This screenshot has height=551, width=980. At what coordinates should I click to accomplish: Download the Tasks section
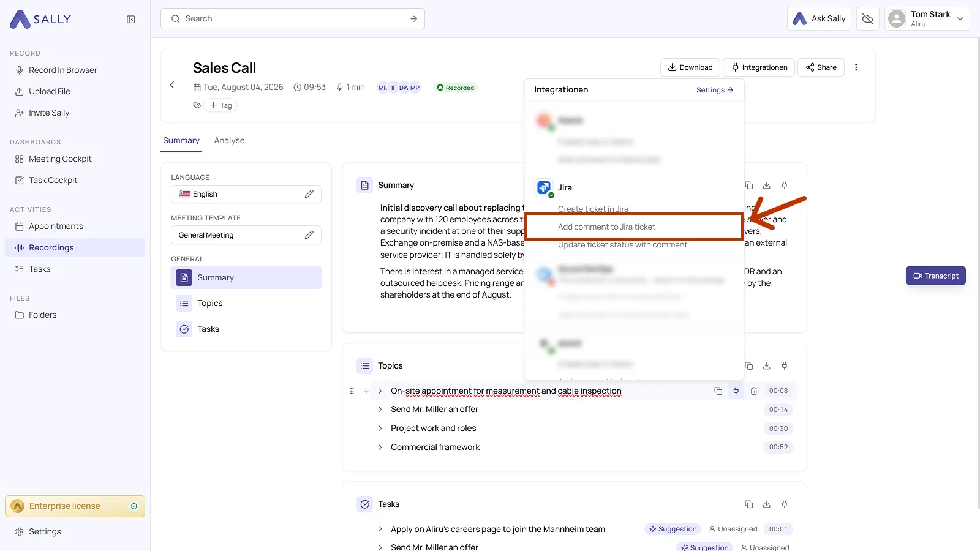pos(766,504)
